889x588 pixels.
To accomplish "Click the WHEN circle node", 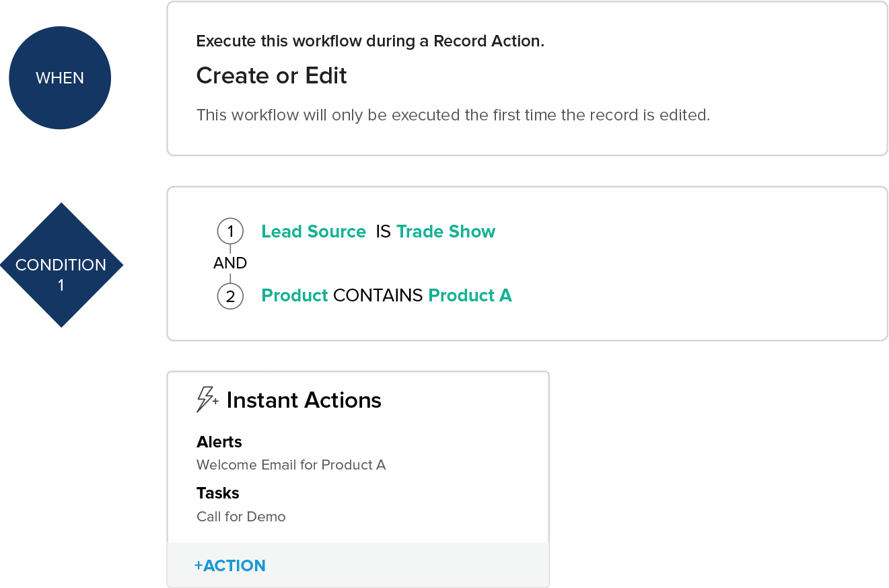I will [x=60, y=78].
